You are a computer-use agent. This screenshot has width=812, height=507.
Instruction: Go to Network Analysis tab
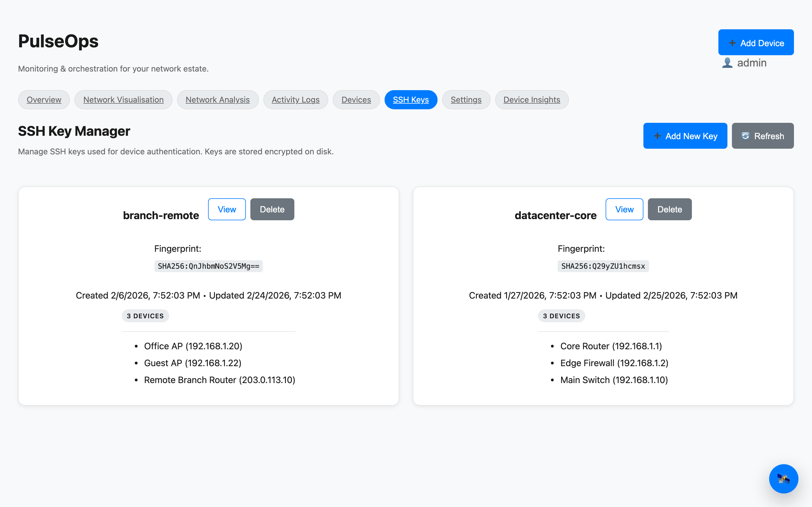pos(217,100)
